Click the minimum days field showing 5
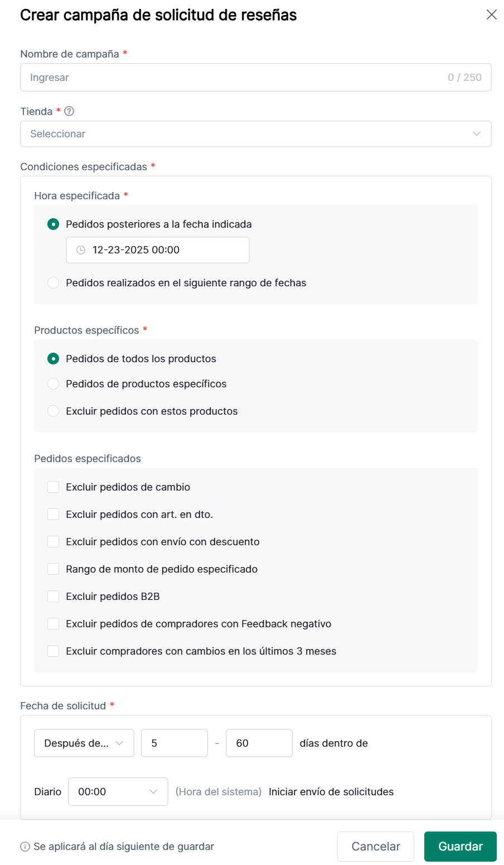The width and height of the screenshot is (504, 865). (x=174, y=743)
